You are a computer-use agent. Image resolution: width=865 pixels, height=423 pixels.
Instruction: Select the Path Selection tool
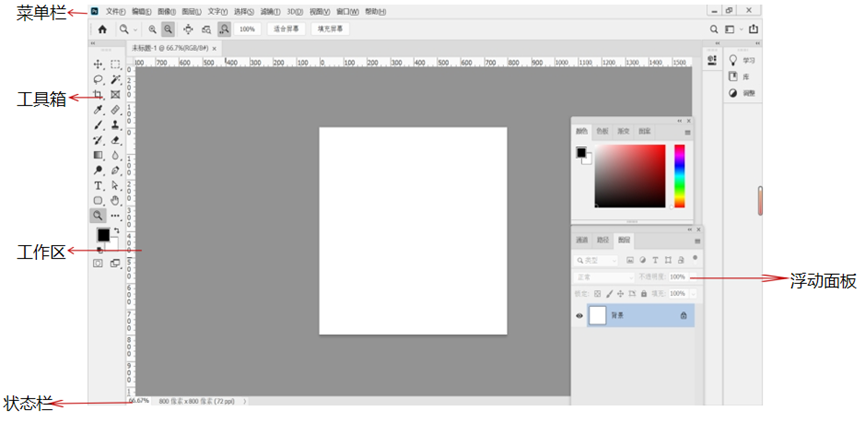coord(115,185)
